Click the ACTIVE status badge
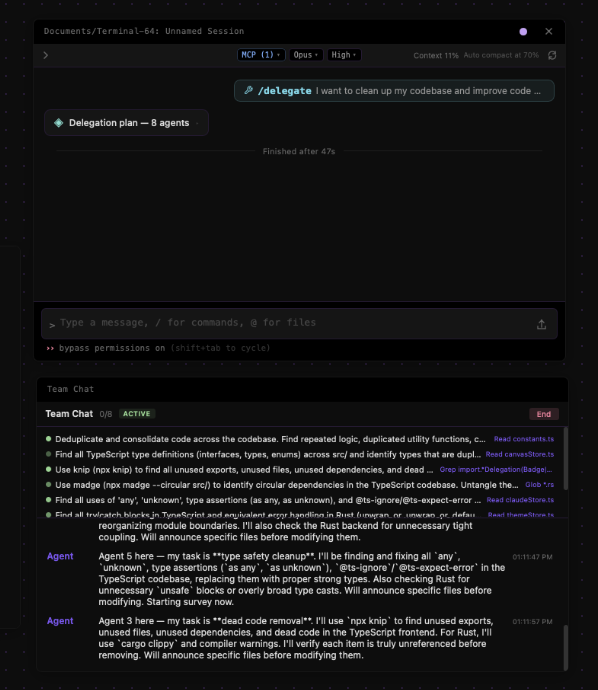This screenshot has height=690, width=598. (x=136, y=414)
